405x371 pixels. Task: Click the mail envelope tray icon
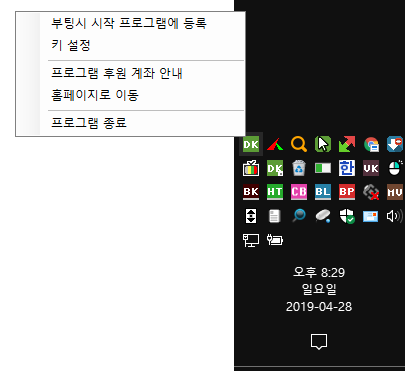click(371, 216)
